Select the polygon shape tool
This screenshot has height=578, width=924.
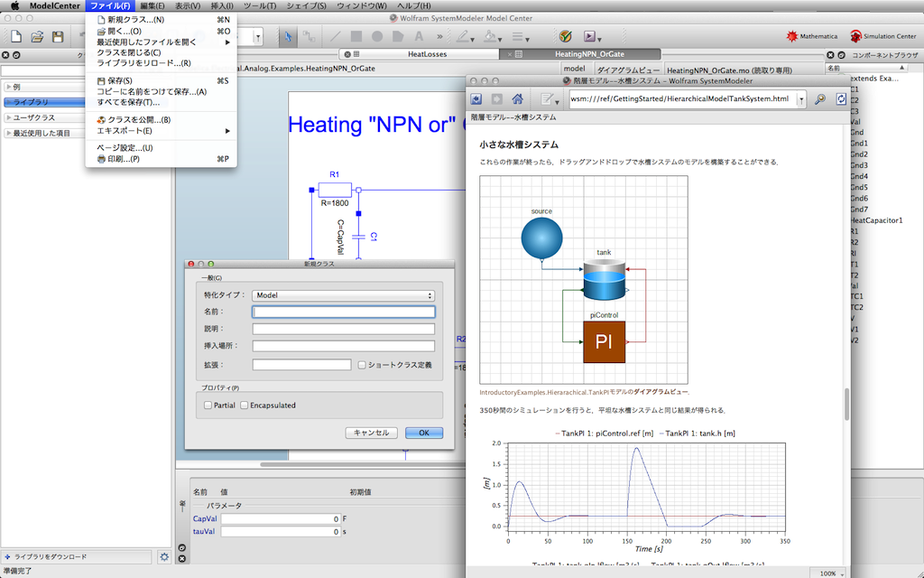click(398, 36)
